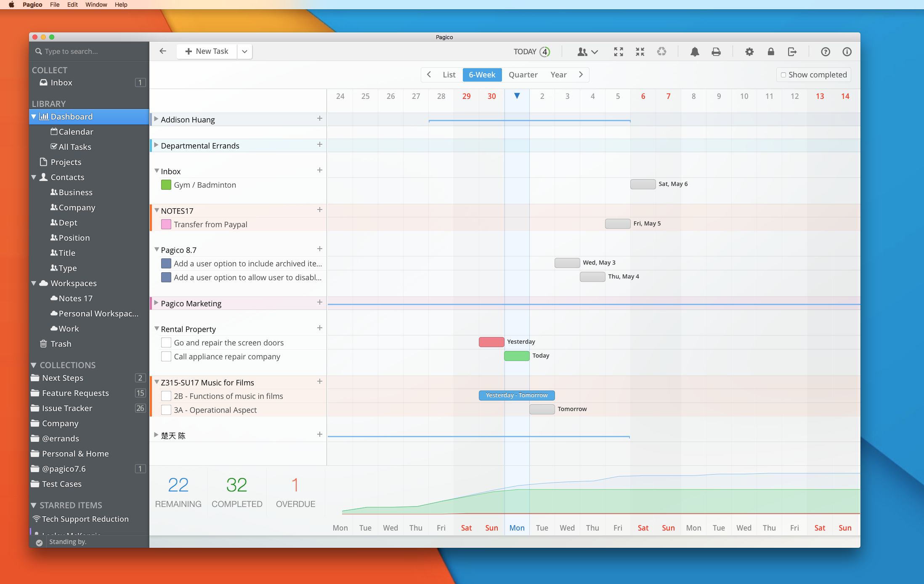Open preferences gear icon
The width and height of the screenshot is (924, 584).
pyautogui.click(x=749, y=52)
